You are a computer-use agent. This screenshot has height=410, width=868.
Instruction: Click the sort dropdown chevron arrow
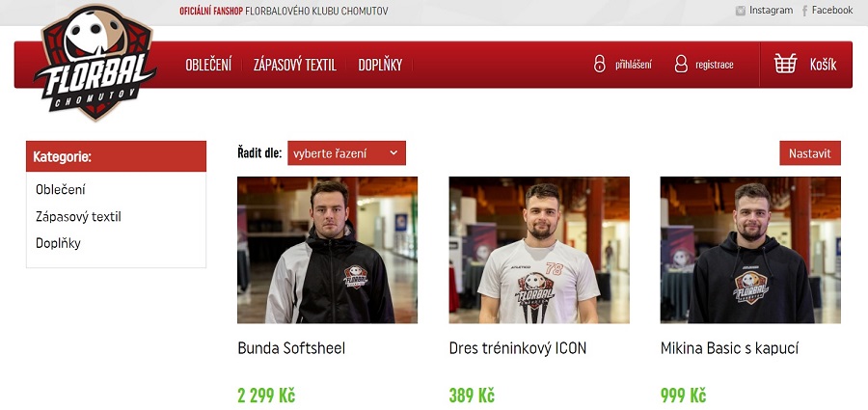pos(393,153)
